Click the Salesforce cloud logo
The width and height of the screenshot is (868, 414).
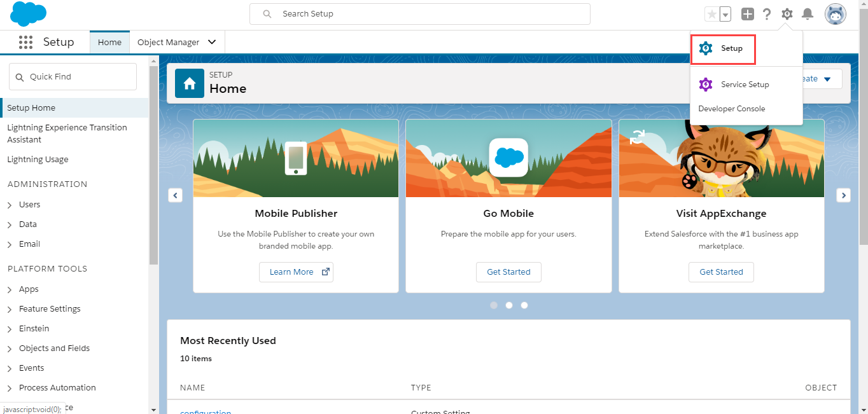(x=28, y=14)
